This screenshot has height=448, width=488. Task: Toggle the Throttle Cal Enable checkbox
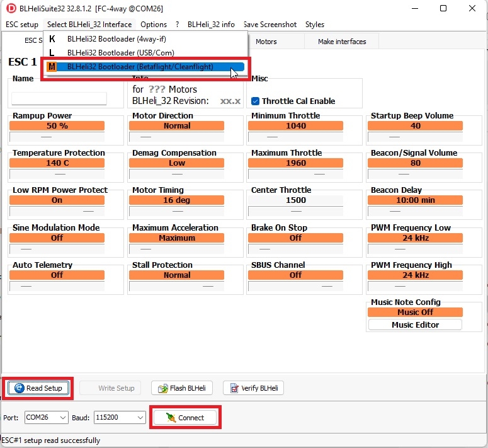(x=256, y=101)
